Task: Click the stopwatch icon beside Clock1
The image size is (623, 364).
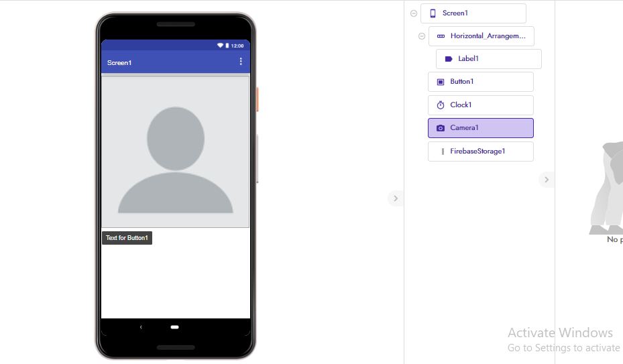Action: [440, 105]
